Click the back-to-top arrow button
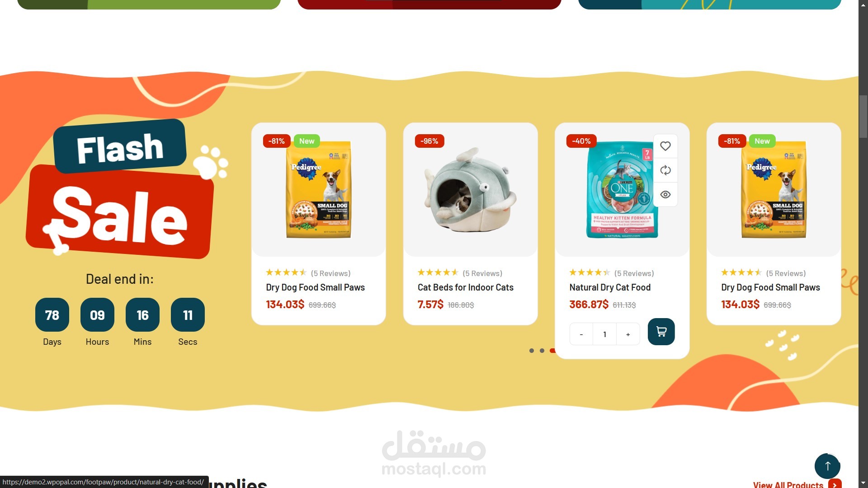The height and width of the screenshot is (488, 868). tap(827, 466)
